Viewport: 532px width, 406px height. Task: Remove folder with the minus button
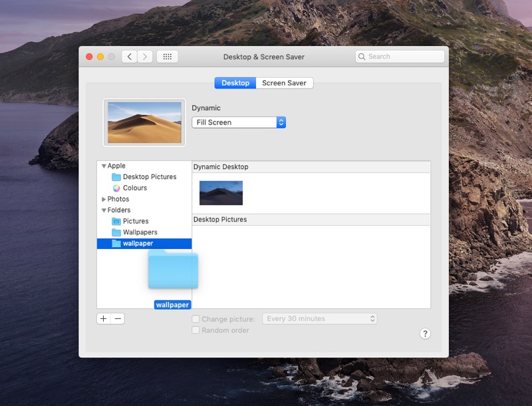tap(118, 319)
